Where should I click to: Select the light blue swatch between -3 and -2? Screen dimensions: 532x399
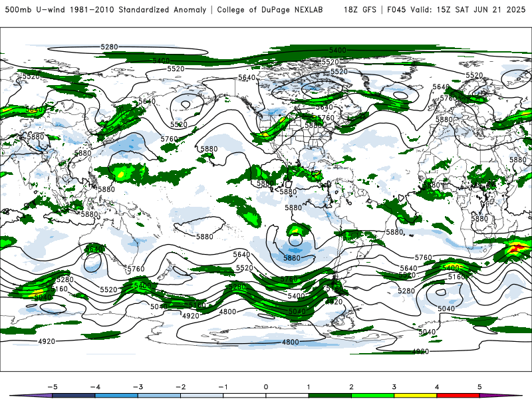[159, 396]
